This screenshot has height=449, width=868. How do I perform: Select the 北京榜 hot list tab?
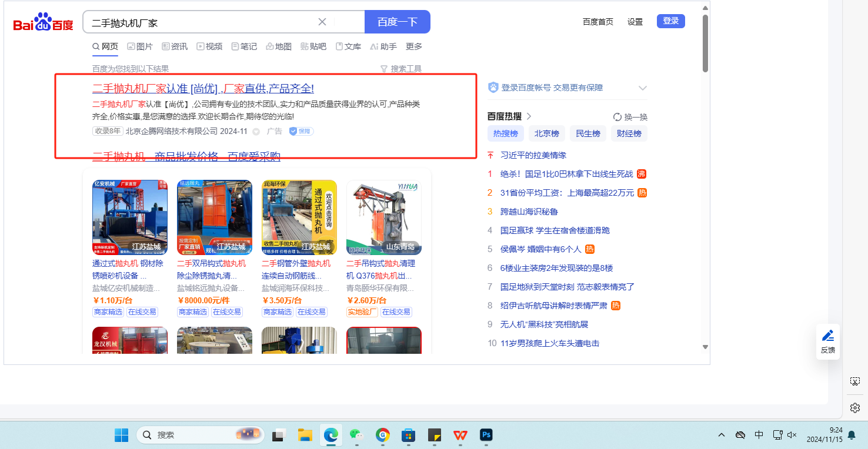pyautogui.click(x=546, y=133)
